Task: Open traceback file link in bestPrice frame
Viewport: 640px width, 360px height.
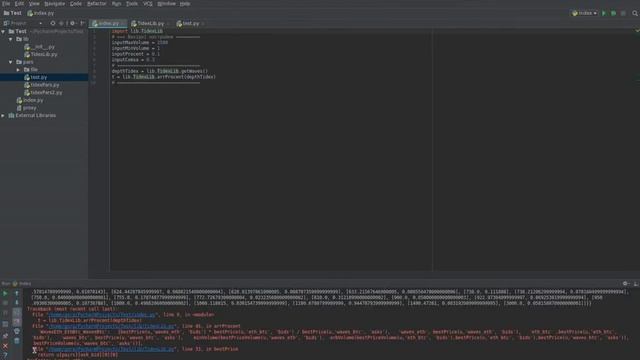Action: tap(111, 349)
